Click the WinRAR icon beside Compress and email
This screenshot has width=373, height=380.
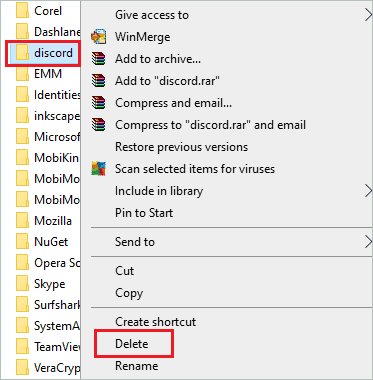[99, 103]
